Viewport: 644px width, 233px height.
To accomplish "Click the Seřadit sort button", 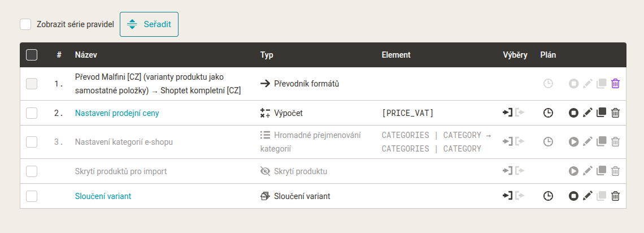I will 149,24.
